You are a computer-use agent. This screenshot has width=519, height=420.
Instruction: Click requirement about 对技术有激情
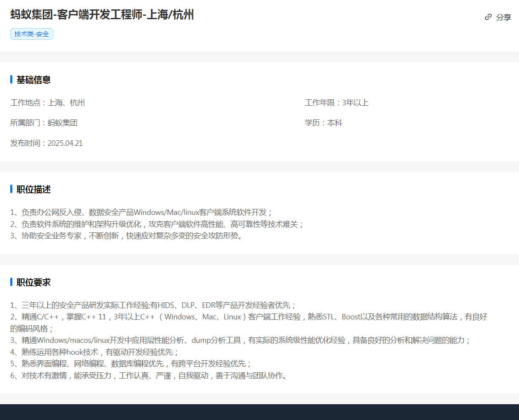click(150, 376)
